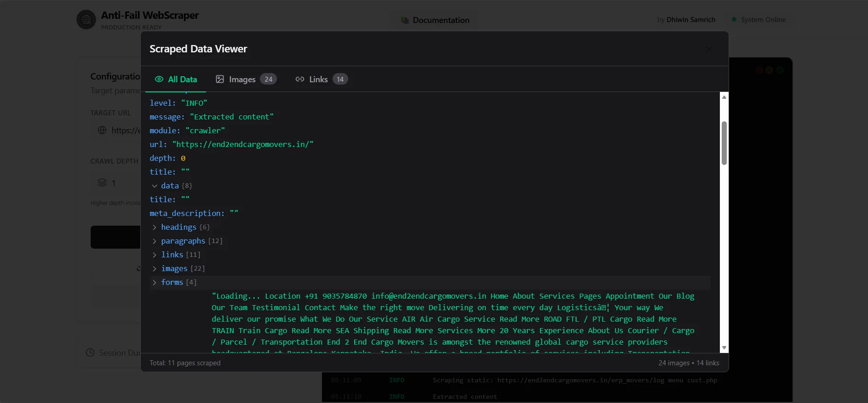Click the yellow dot in terminal window header

pos(769,70)
